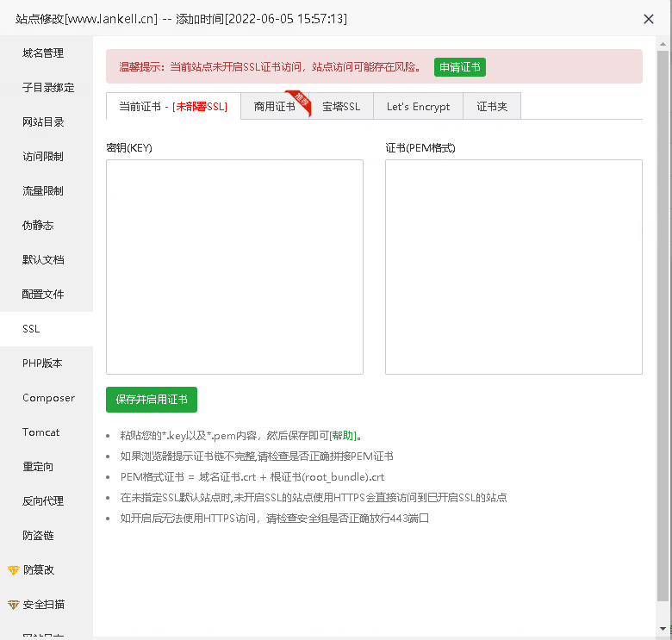
Task: Click the 443端口 security group hint
Action: pos(274,519)
